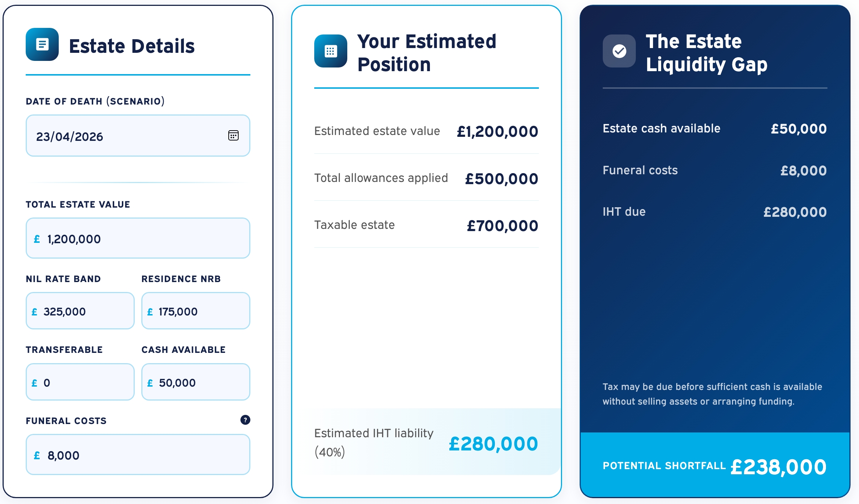Image resolution: width=859 pixels, height=504 pixels.
Task: Select the Residence NRB input field
Action: (x=196, y=311)
